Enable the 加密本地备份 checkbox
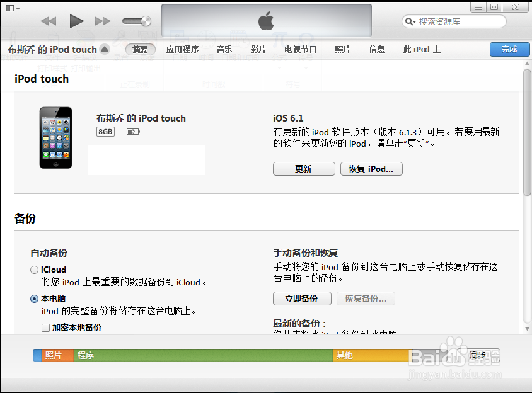This screenshot has width=532, height=393. [x=45, y=327]
